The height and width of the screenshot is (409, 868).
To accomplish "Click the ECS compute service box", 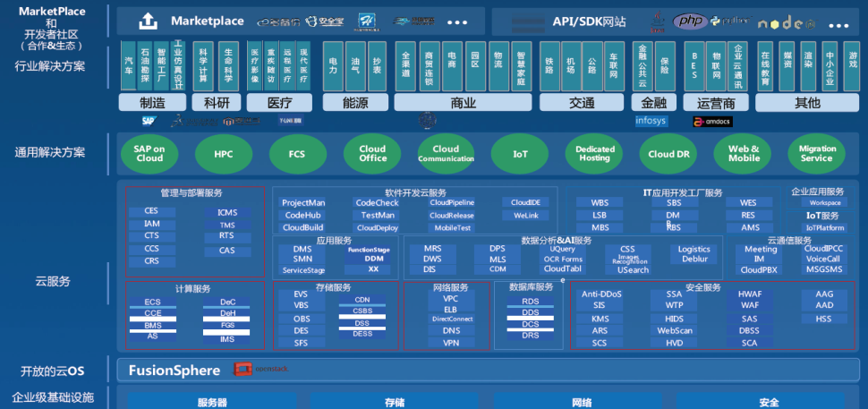I will (153, 302).
